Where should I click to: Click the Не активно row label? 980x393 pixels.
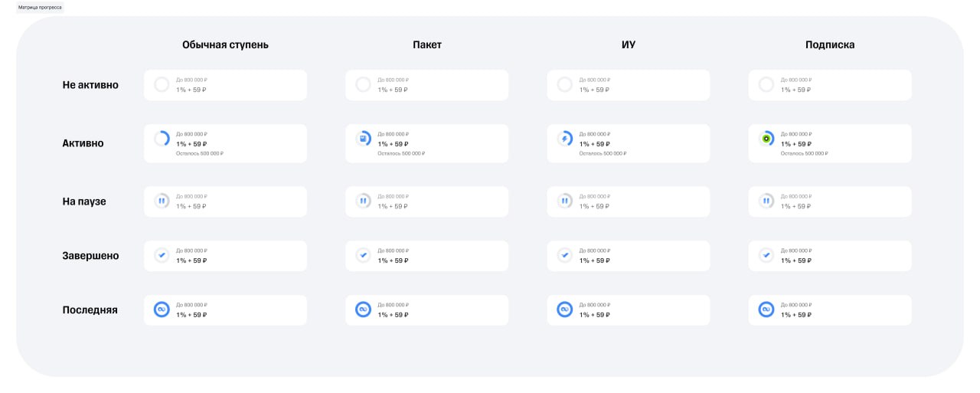(90, 85)
